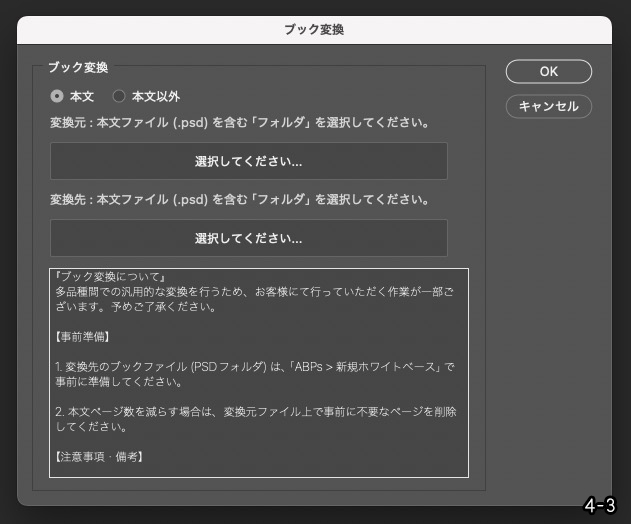Click the 4-3 label in the corner

click(x=600, y=506)
